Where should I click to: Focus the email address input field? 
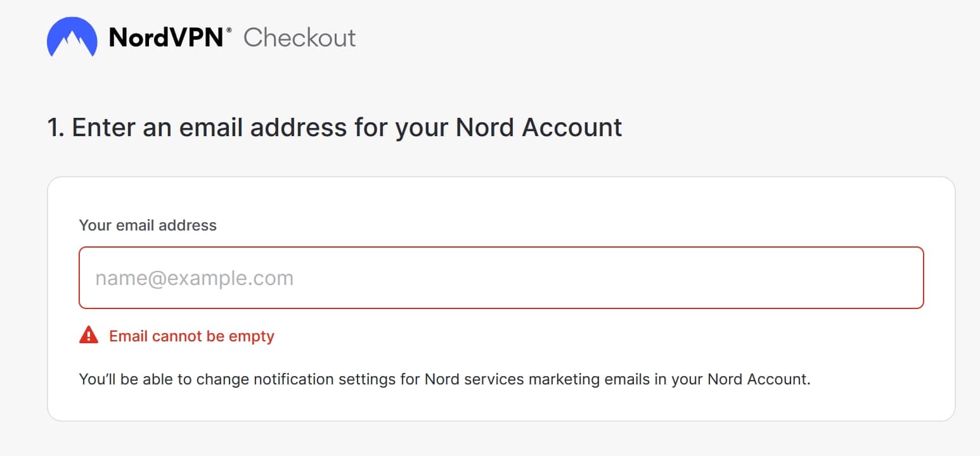501,278
